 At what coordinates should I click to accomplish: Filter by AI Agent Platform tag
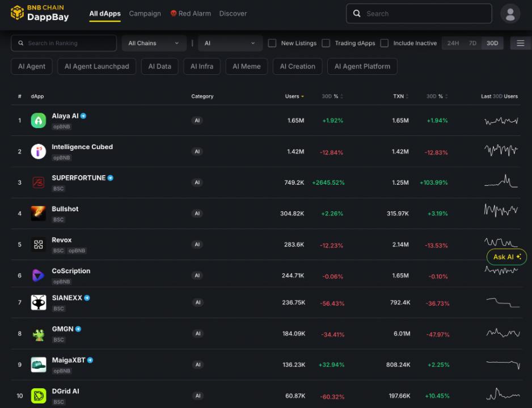click(362, 66)
